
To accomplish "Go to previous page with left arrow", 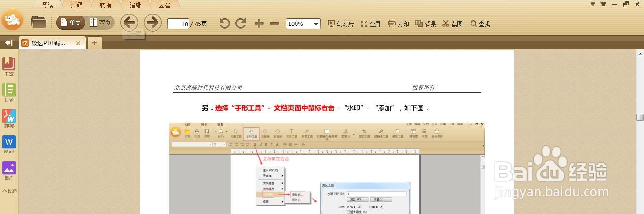I will (x=129, y=23).
